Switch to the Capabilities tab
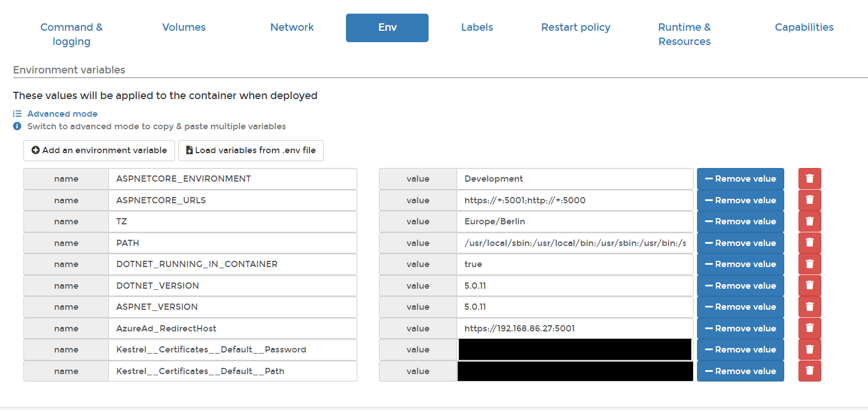 point(804,27)
